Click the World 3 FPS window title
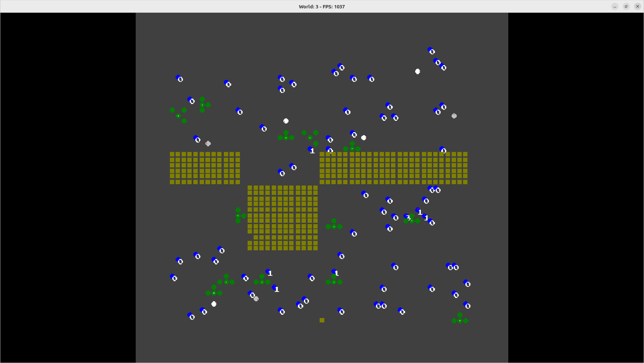644x363 pixels. tap(322, 7)
